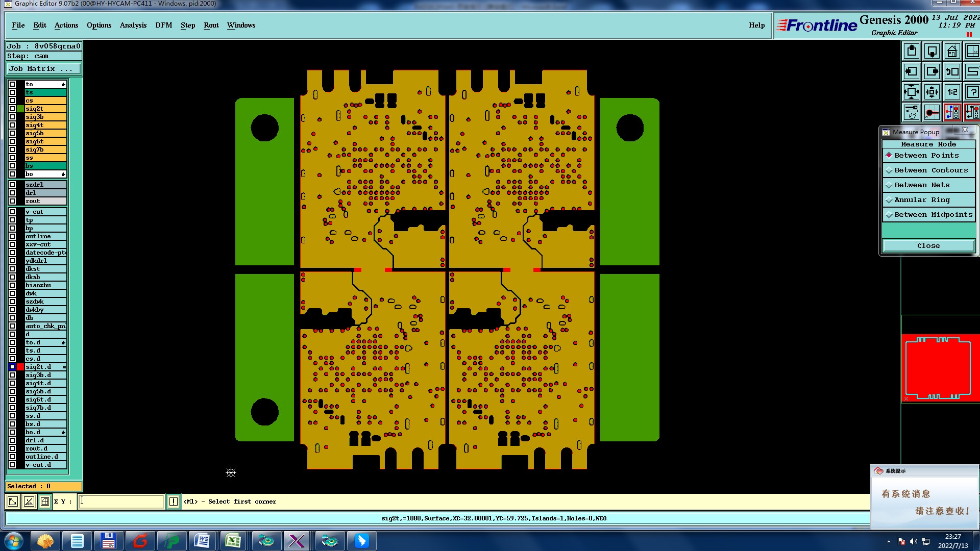Toggle checkbox for sig2t layer
This screenshot has height=551, width=980.
tap(12, 109)
